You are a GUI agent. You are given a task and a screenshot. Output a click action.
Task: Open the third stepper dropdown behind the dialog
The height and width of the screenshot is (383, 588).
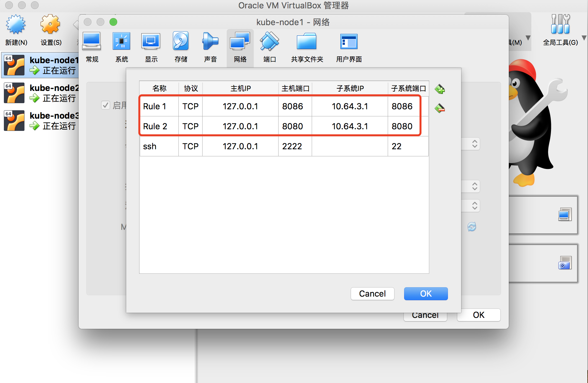click(475, 206)
